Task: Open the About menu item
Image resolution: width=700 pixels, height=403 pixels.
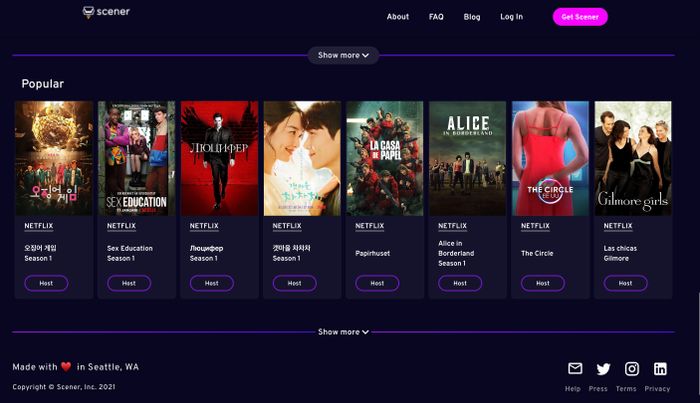Action: 398,17
